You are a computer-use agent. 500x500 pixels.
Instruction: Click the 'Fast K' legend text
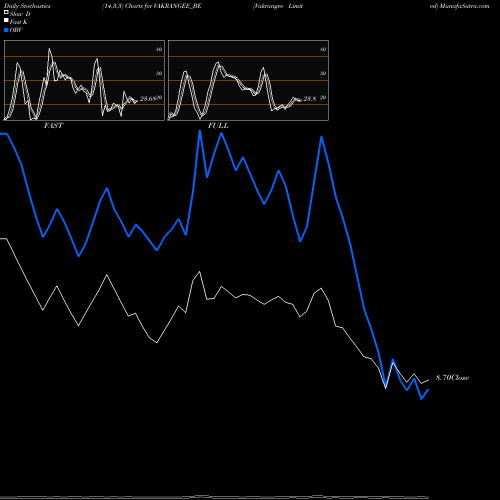(19, 22)
